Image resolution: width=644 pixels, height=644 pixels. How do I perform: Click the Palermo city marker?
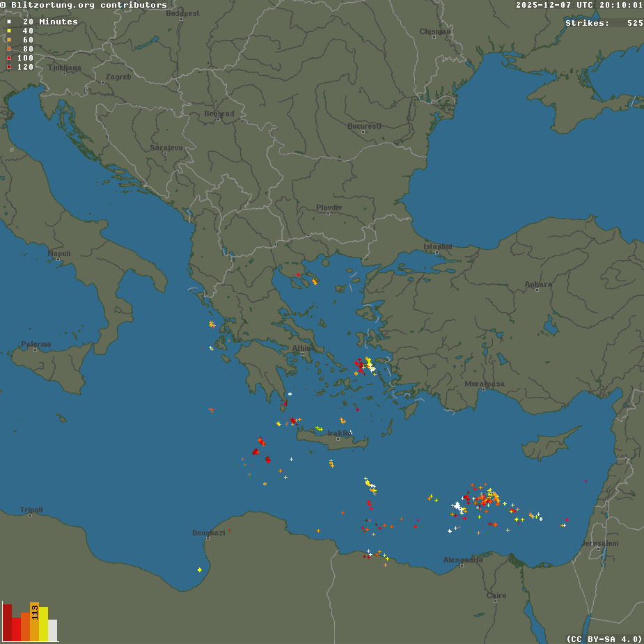coord(35,350)
